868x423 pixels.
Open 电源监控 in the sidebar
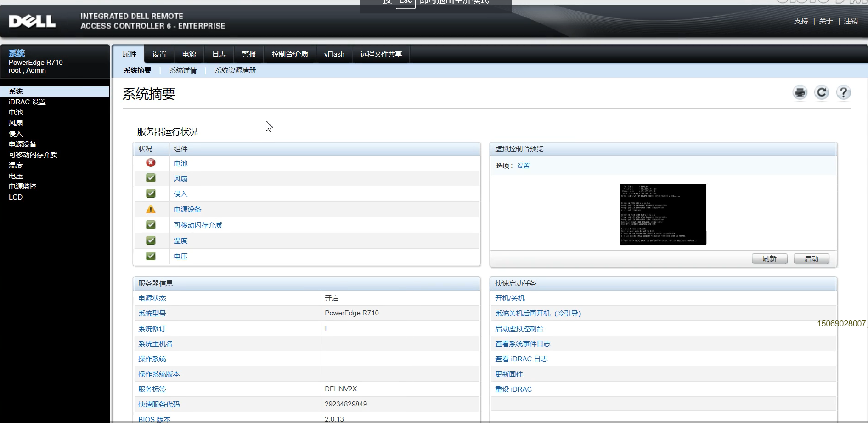23,187
